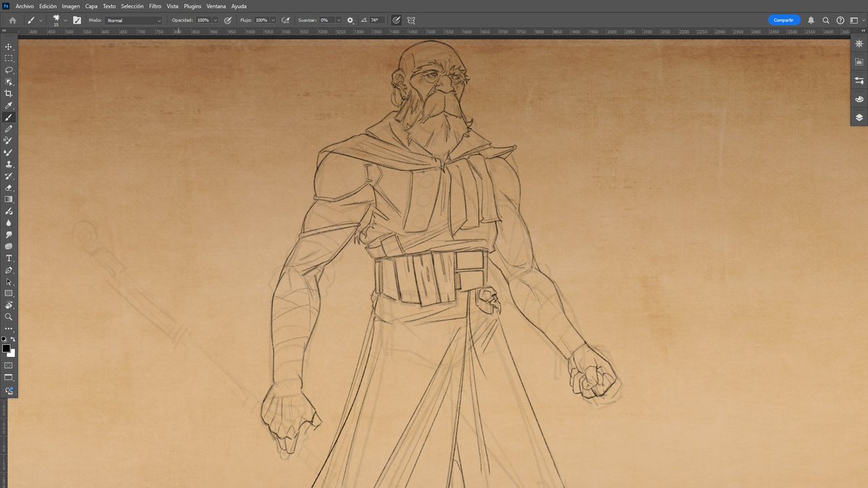Toggle Quick Mask mode
Image resolution: width=868 pixels, height=488 pixels.
click(x=9, y=365)
